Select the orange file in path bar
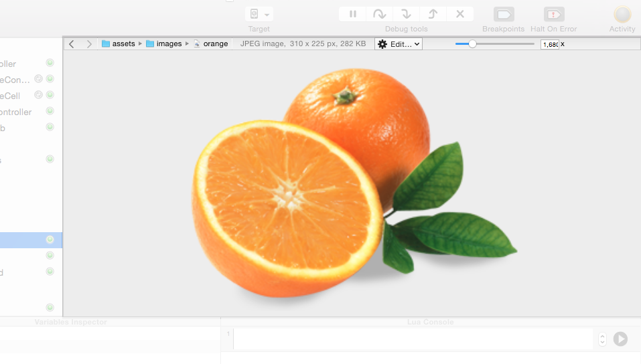The image size is (641, 364). [x=211, y=43]
